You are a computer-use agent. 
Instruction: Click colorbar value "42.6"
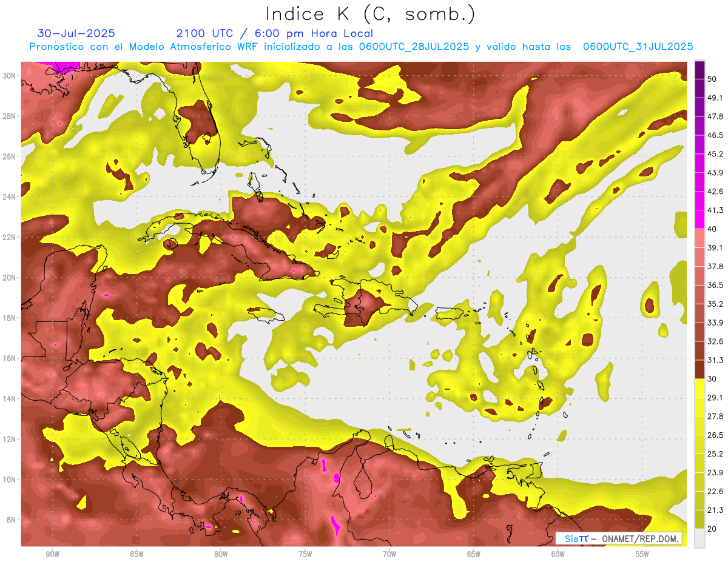click(715, 192)
